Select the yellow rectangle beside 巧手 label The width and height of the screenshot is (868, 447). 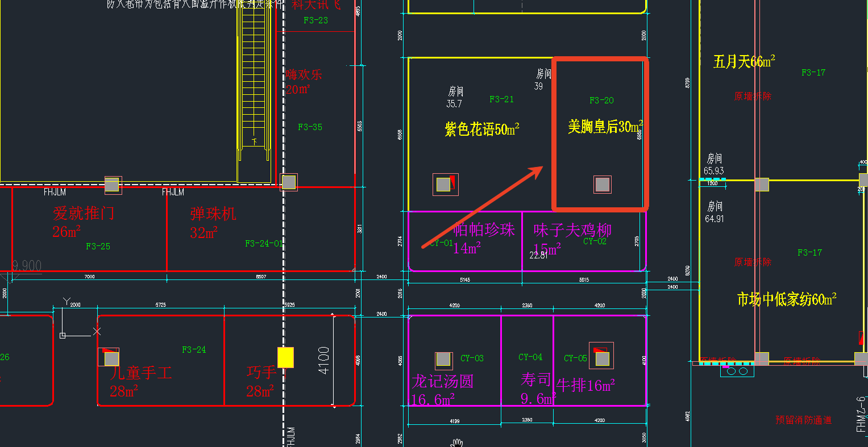(x=285, y=357)
